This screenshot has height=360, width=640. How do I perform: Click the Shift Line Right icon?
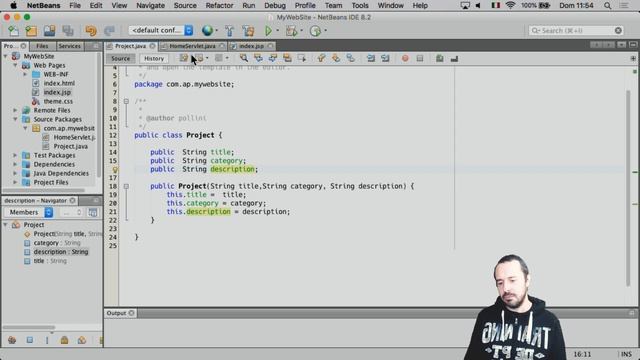385,58
